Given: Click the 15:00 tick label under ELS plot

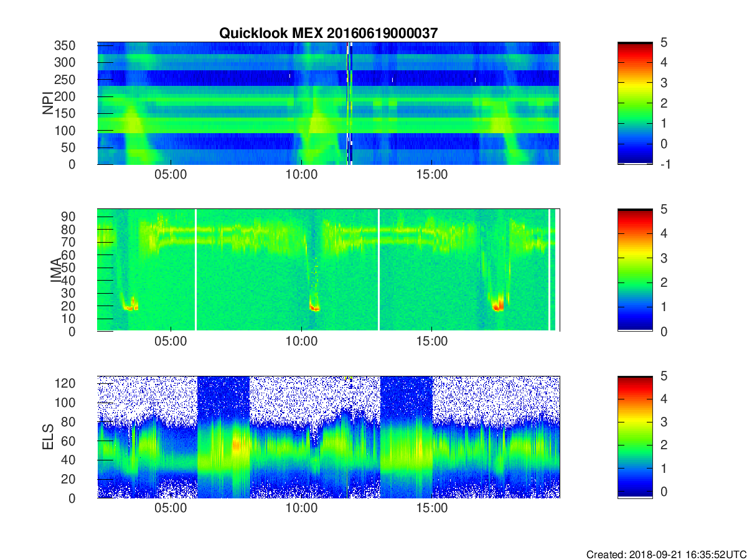Looking at the screenshot, I should point(432,508).
